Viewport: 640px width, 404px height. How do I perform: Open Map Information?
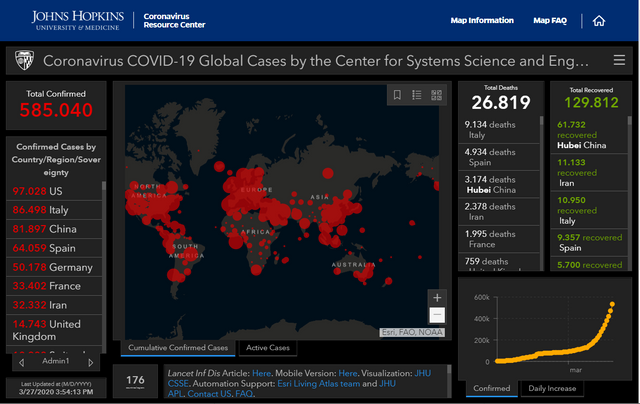[482, 20]
